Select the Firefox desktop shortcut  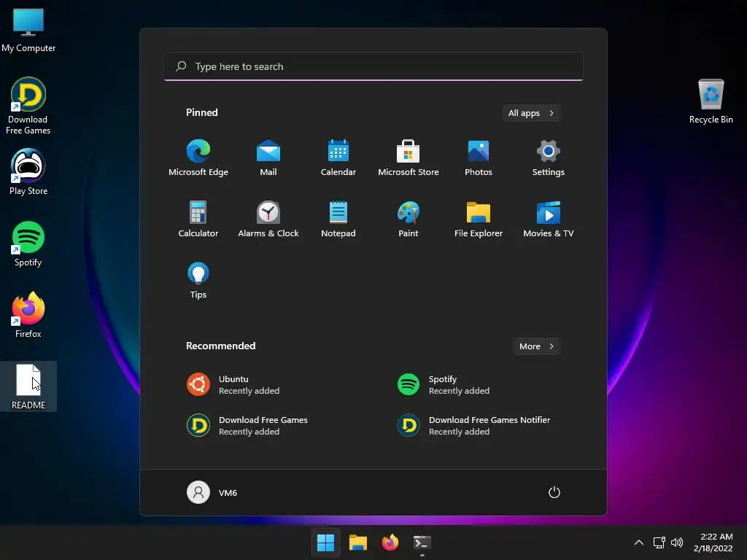[28, 315]
